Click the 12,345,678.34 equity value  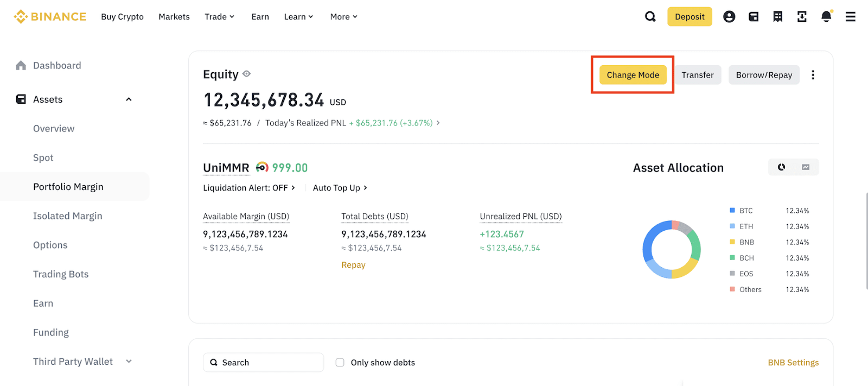pos(264,100)
